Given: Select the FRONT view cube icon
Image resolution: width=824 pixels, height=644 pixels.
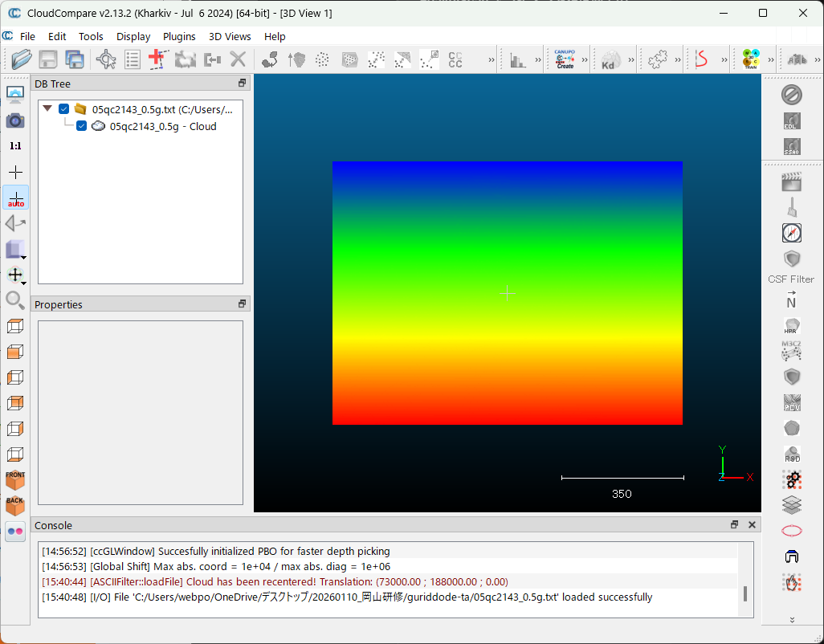Looking at the screenshot, I should (x=15, y=480).
